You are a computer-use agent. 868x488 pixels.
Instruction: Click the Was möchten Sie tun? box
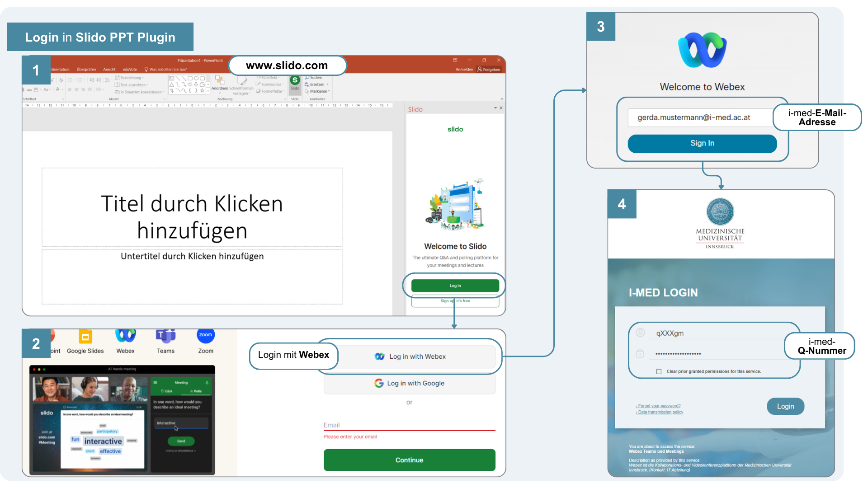[x=165, y=70]
